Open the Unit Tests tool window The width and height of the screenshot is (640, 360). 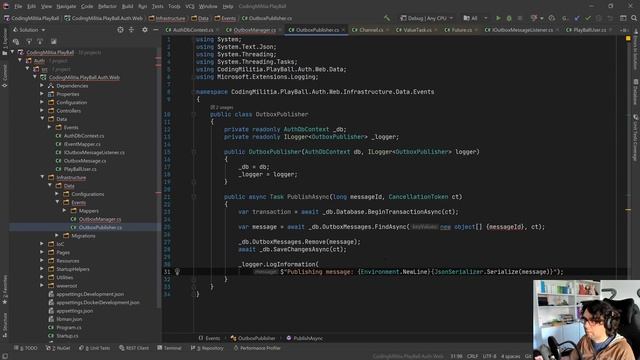94,348
